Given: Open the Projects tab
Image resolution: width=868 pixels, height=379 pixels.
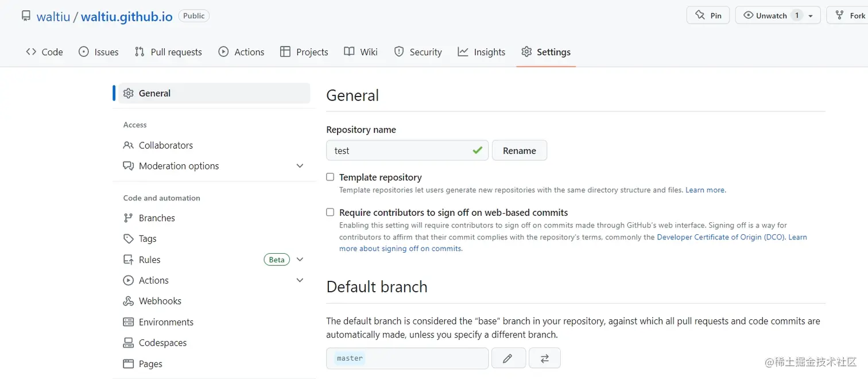Looking at the screenshot, I should point(304,52).
